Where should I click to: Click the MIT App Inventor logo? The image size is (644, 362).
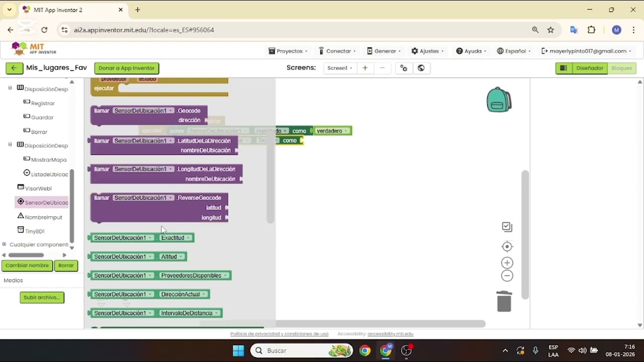[34, 49]
